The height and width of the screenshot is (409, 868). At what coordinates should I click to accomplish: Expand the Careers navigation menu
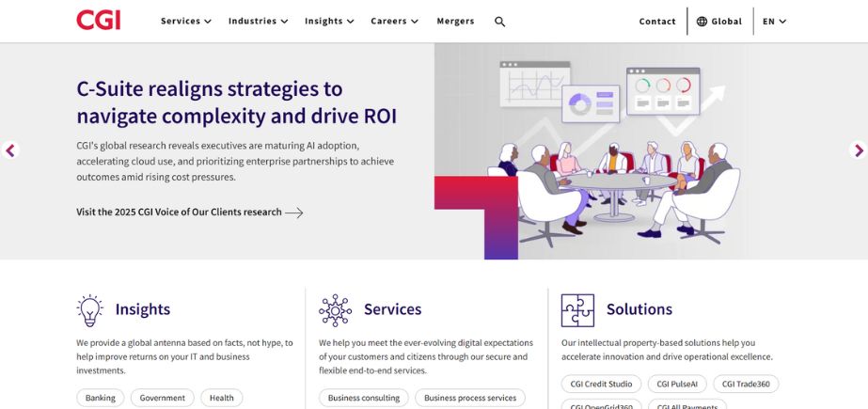coord(394,22)
